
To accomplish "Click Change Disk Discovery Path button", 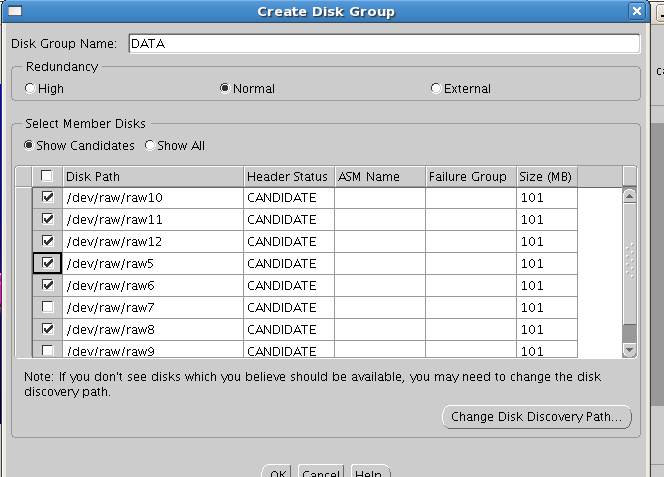I will point(537,417).
